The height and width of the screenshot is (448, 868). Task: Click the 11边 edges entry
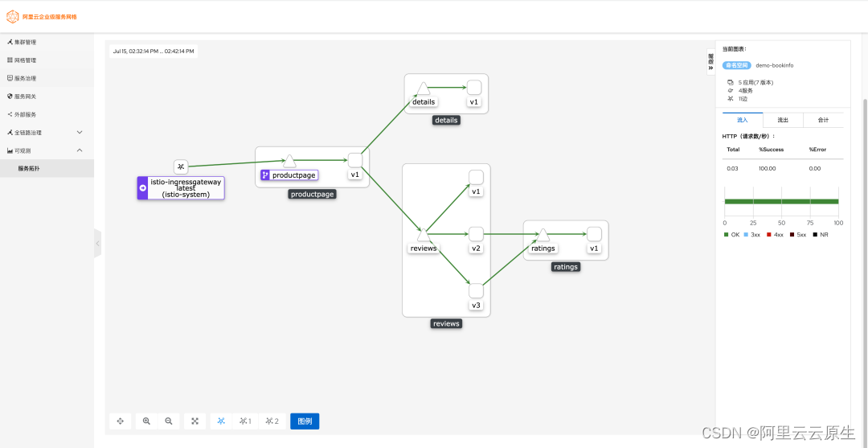coord(743,99)
